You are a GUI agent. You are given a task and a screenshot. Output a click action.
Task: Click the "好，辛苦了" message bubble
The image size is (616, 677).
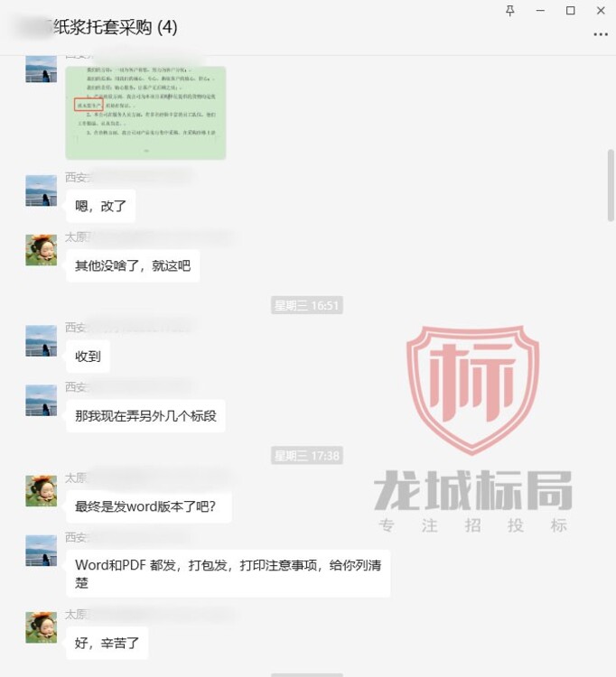[x=107, y=643]
